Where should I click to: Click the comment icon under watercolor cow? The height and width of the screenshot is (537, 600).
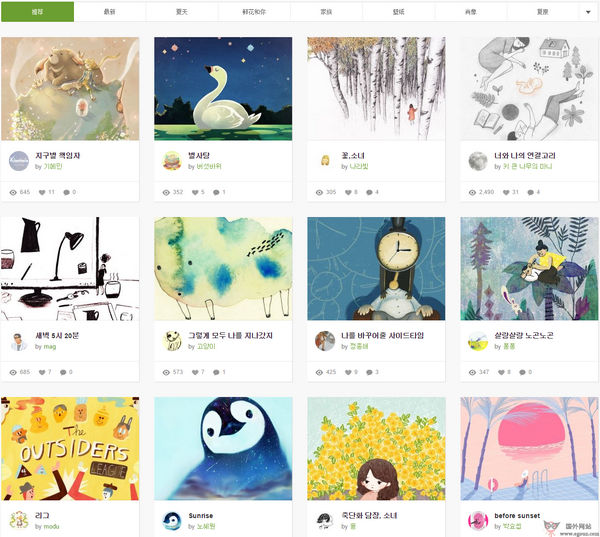coord(216,372)
